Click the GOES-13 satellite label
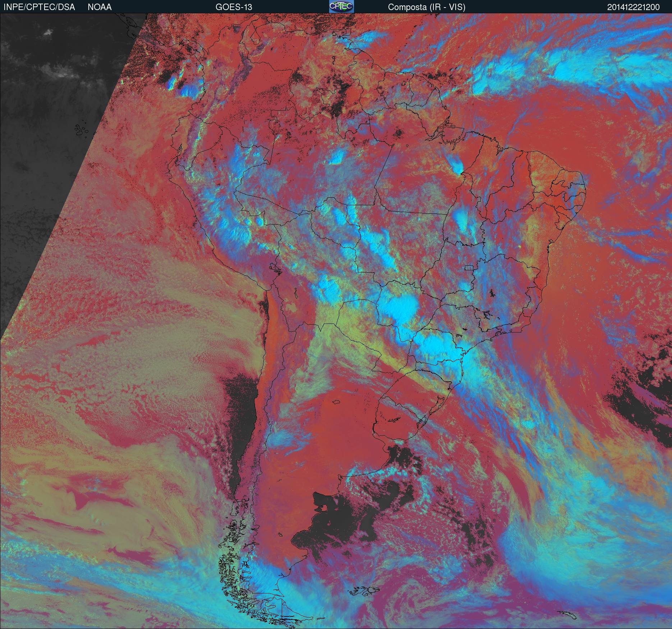Screen dimensions: 672x629 [234, 7]
